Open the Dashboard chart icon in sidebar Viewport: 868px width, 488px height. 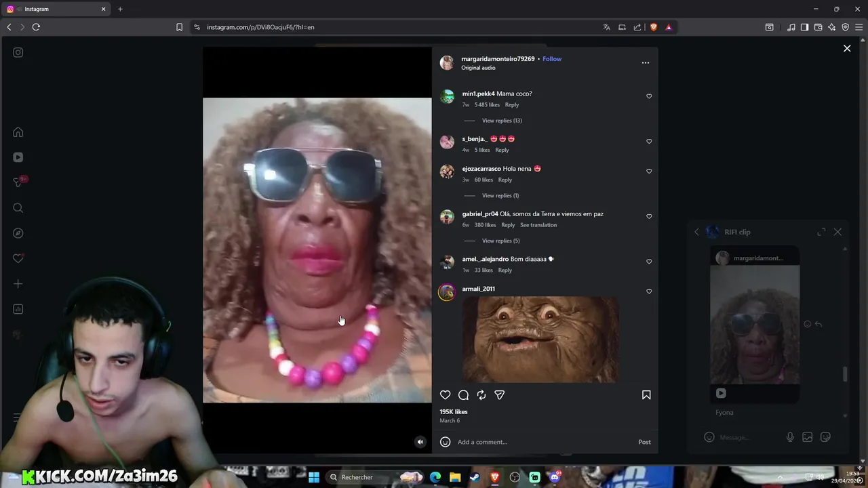tap(18, 309)
